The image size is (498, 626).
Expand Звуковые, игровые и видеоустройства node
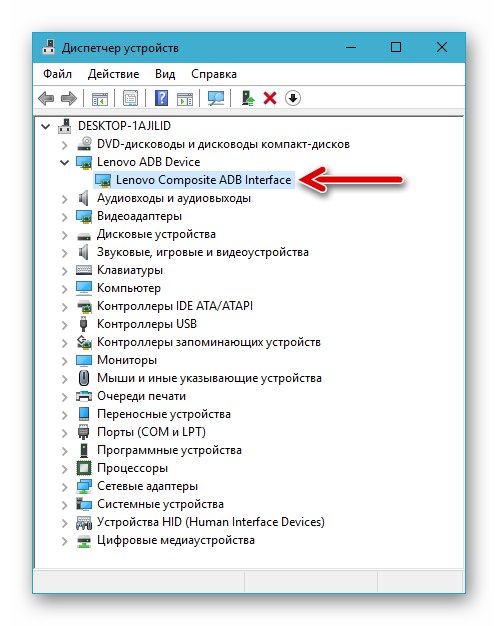pos(65,253)
